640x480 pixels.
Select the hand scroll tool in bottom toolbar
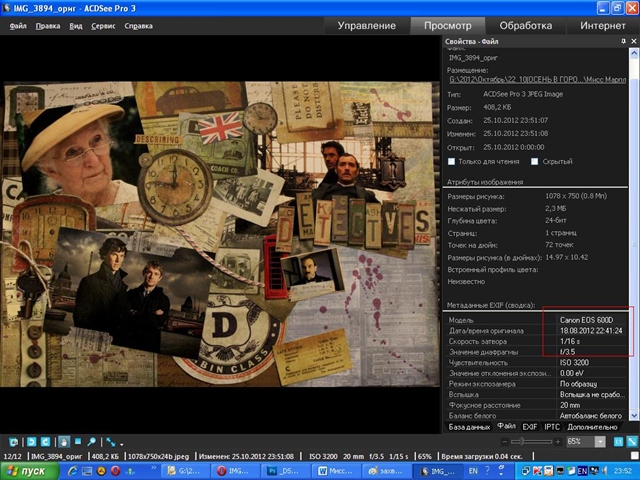point(64,441)
